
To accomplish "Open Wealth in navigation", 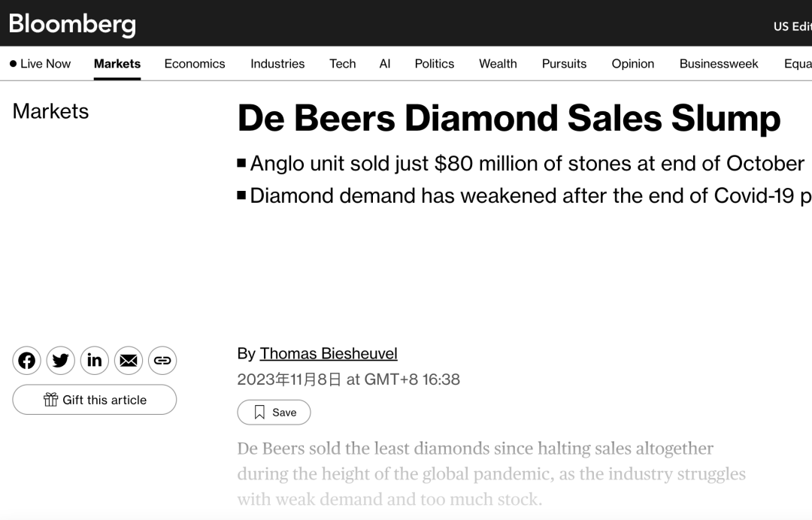I will coord(498,64).
